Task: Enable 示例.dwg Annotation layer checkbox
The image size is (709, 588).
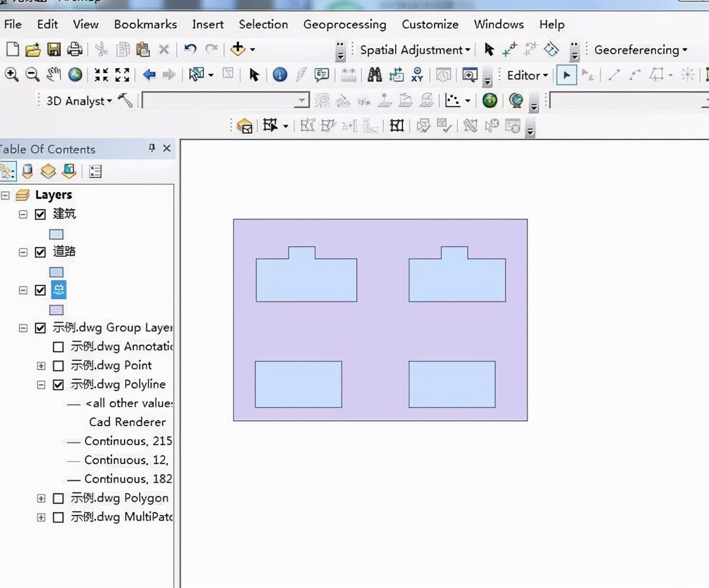Action: [x=58, y=347]
